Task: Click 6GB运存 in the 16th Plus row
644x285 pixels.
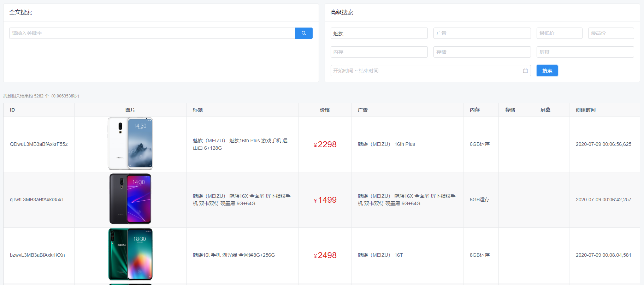Action: click(480, 144)
